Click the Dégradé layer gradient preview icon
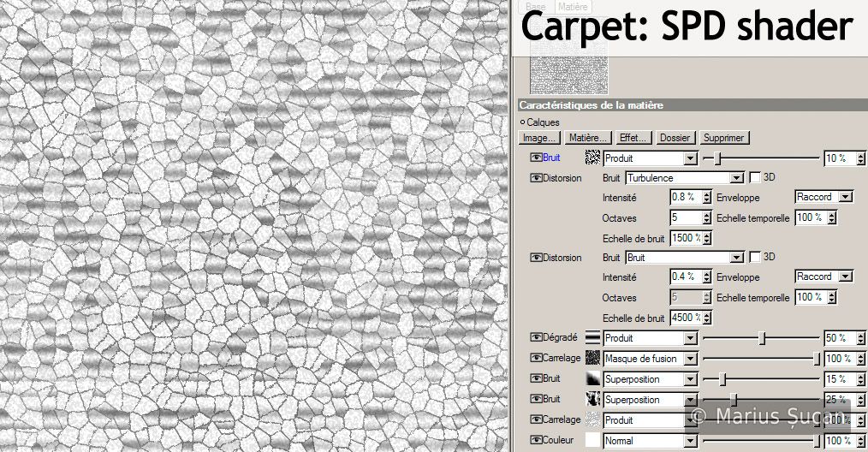 pyautogui.click(x=592, y=338)
